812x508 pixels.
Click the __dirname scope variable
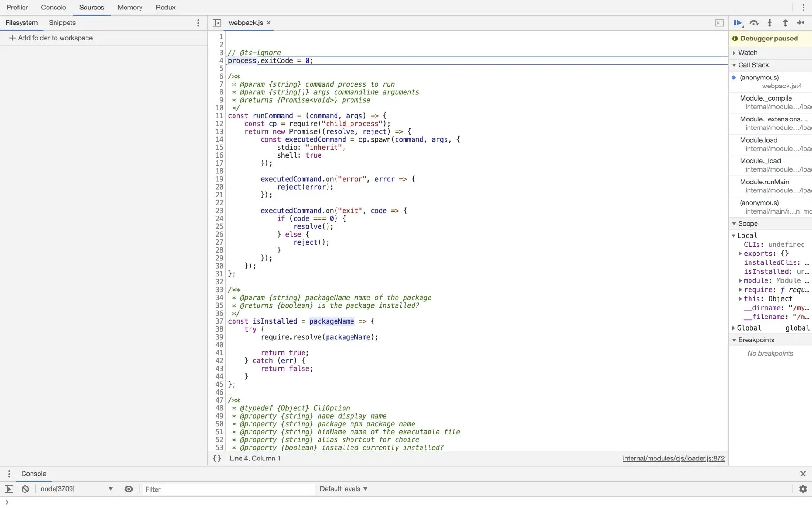click(776, 308)
